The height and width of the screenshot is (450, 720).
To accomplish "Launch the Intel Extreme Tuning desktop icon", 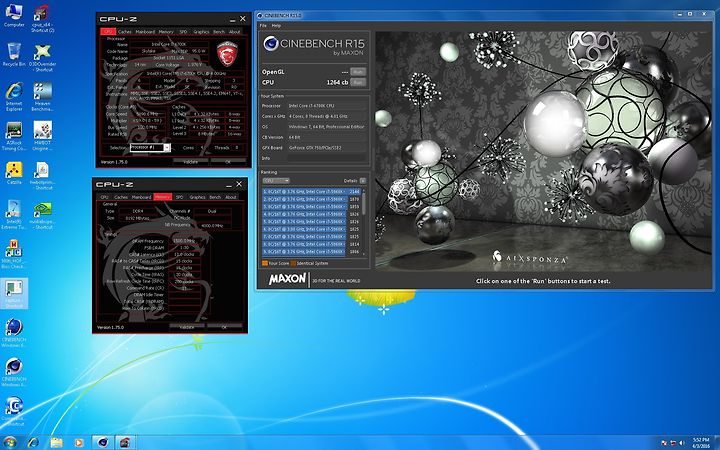I will coord(14,215).
